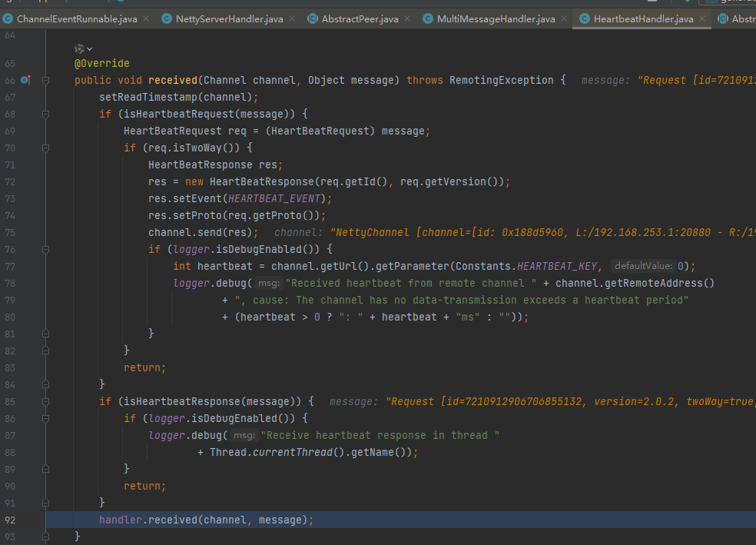Screen dimensions: 756x545
Task: Click the class icon on HeartbeatHandler.java tab
Action: pos(585,18)
